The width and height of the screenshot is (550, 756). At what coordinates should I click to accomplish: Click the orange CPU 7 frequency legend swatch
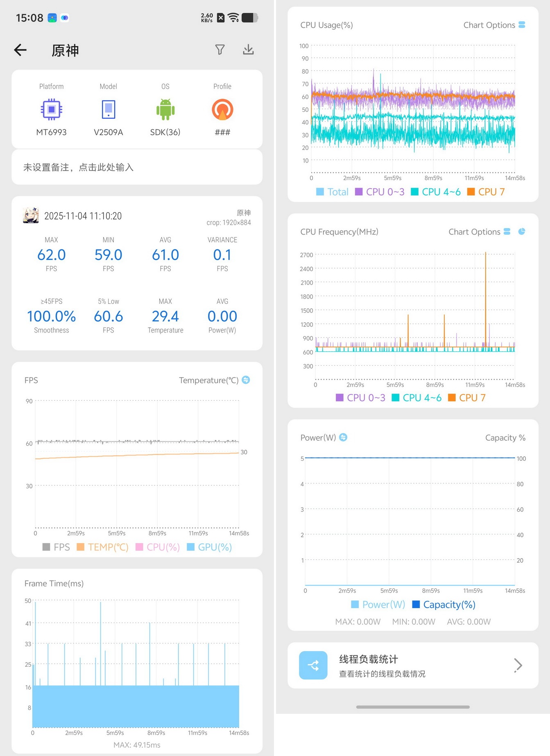click(452, 398)
